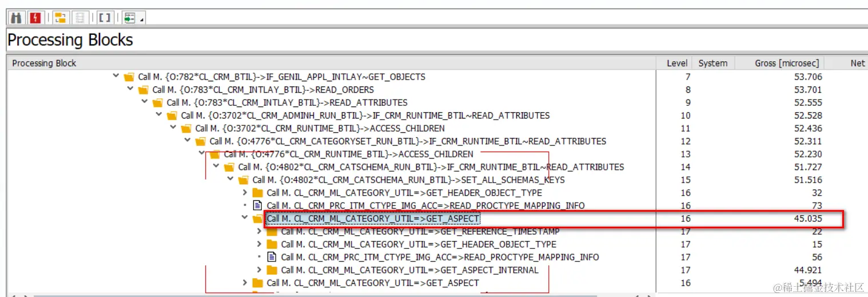The height and width of the screenshot is (297, 868).
Task: Click folder icon of CL_CRM_INTLAY_BTIL READ_ATTRIBUTES row
Action: pos(157,102)
